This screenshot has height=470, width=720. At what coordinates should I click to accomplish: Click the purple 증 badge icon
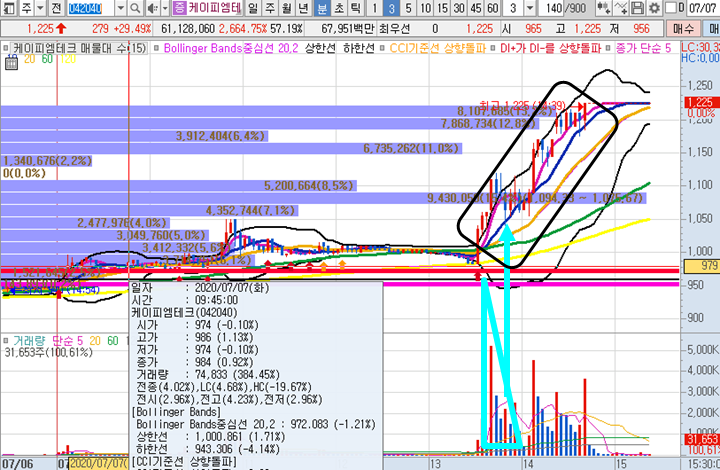coord(180,8)
